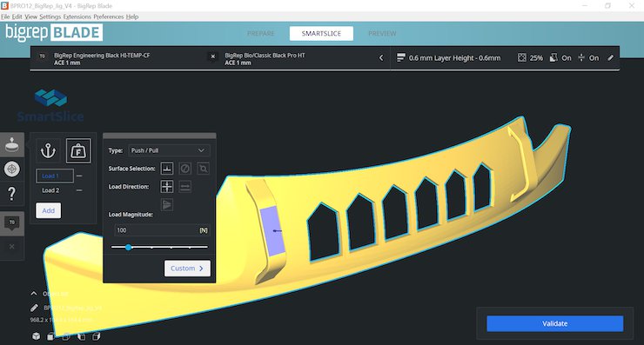
Task: Collapse the Object list chevron
Action: pos(34,294)
